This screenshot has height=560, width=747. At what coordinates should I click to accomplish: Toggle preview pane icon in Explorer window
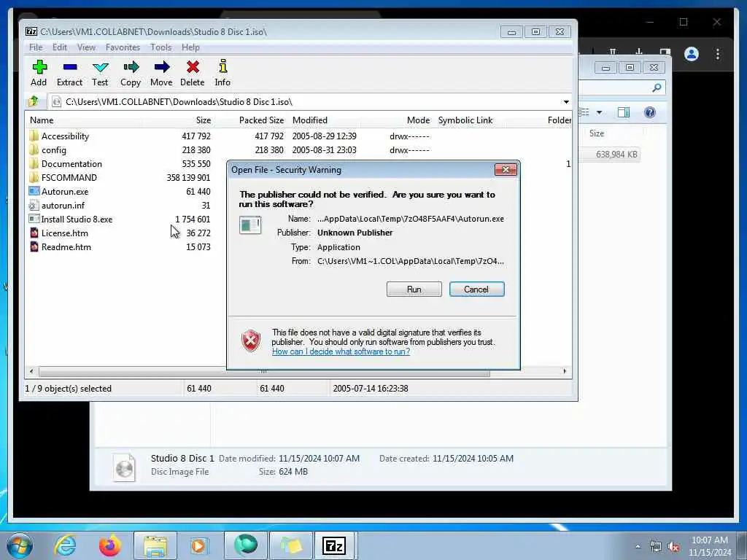[x=624, y=112]
